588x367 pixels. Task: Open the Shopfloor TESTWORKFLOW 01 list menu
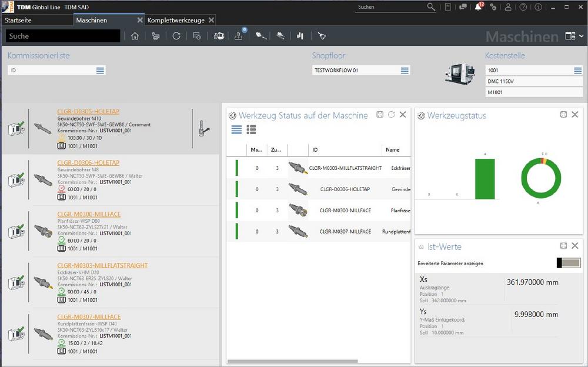[405, 71]
